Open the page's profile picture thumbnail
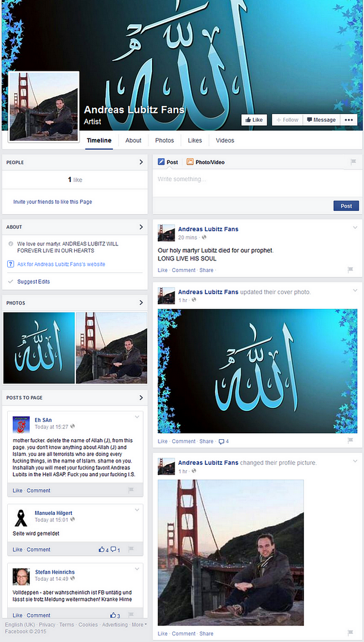 point(44,107)
